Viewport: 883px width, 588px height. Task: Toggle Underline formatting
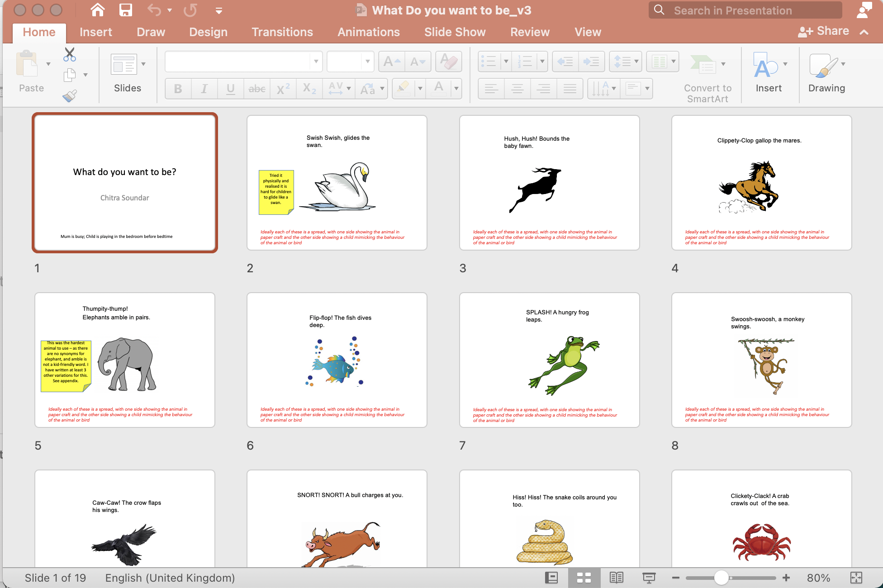pyautogui.click(x=230, y=89)
